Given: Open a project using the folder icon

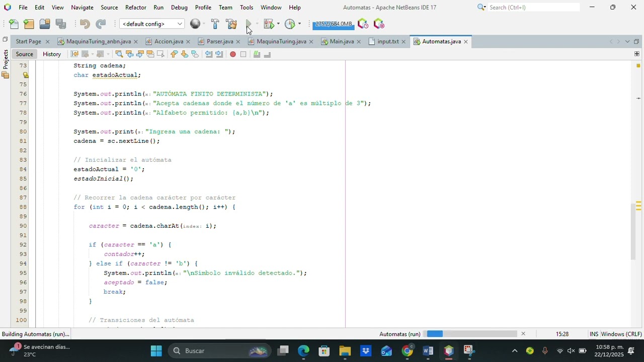Looking at the screenshot, I should click(x=45, y=24).
